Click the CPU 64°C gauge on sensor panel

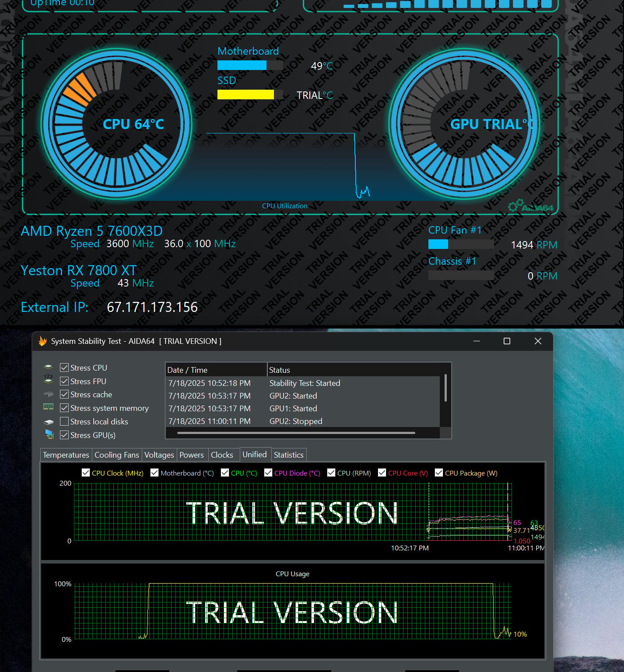(x=116, y=124)
